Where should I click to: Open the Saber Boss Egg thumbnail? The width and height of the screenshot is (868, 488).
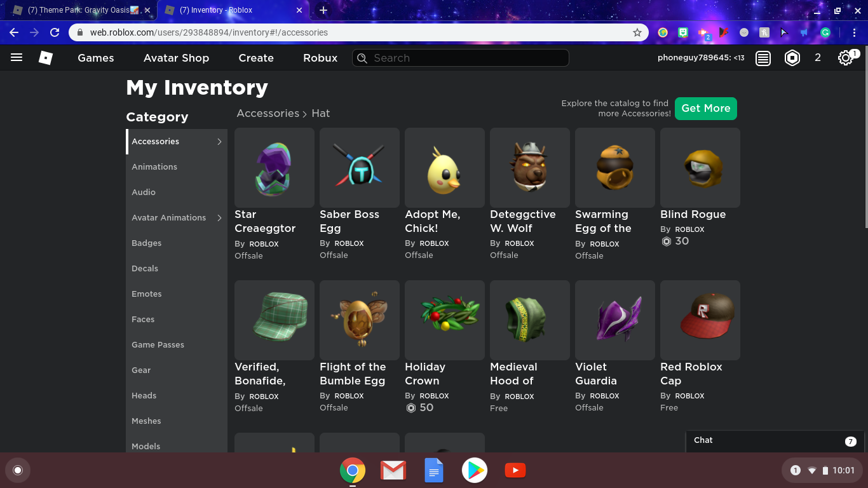pos(360,168)
